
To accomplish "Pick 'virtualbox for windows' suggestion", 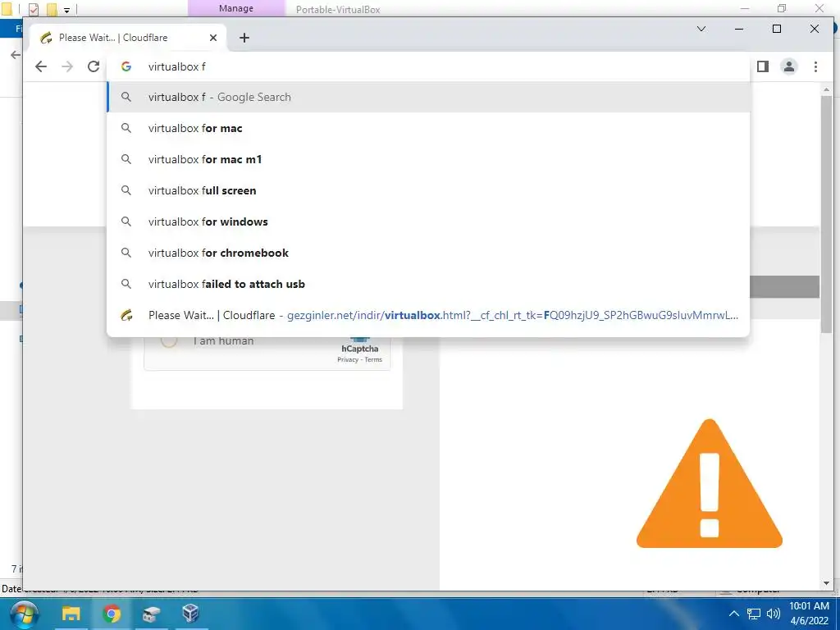I will [428, 221].
